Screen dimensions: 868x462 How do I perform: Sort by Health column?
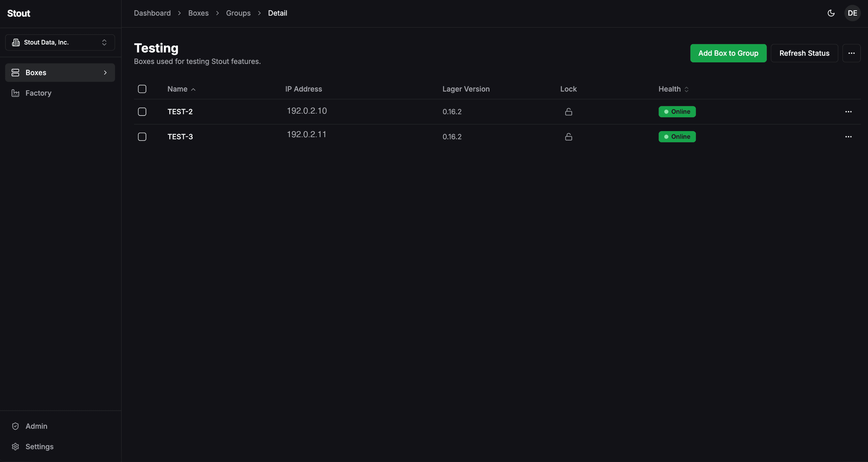(674, 89)
